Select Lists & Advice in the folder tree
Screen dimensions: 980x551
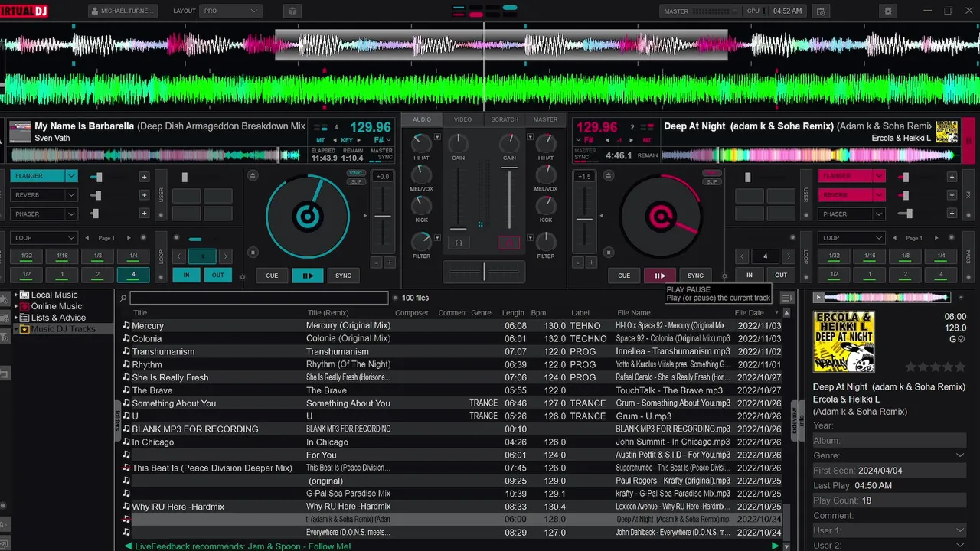click(58, 318)
